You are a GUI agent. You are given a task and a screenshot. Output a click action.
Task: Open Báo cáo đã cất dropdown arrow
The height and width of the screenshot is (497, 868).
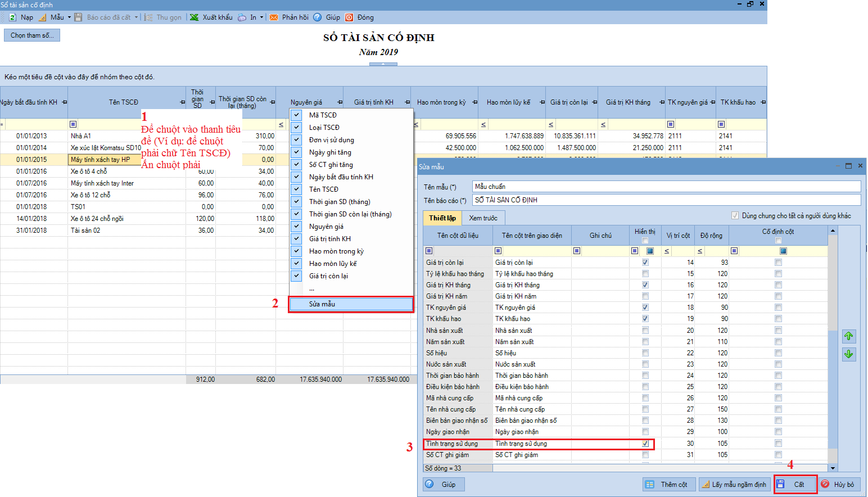point(136,17)
